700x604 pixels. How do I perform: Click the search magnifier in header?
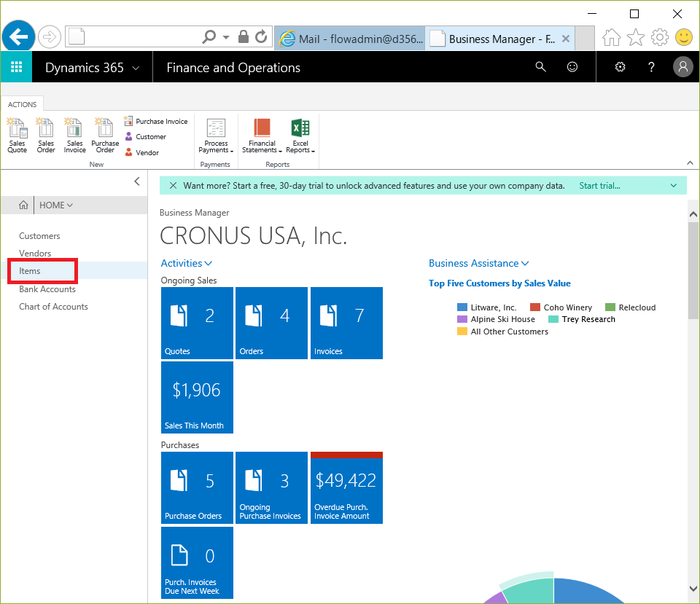point(540,67)
